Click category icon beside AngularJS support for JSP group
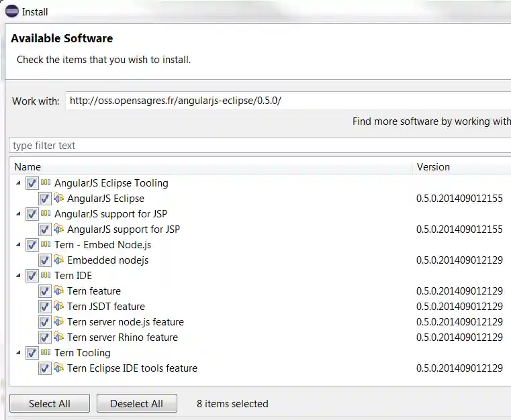Image resolution: width=511 pixels, height=420 pixels. tap(46, 213)
